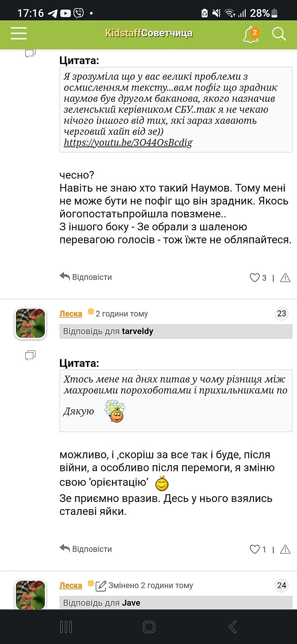This screenshot has width=297, height=644.
Task: Open Android recent apps button
Action: [x=66, y=627]
